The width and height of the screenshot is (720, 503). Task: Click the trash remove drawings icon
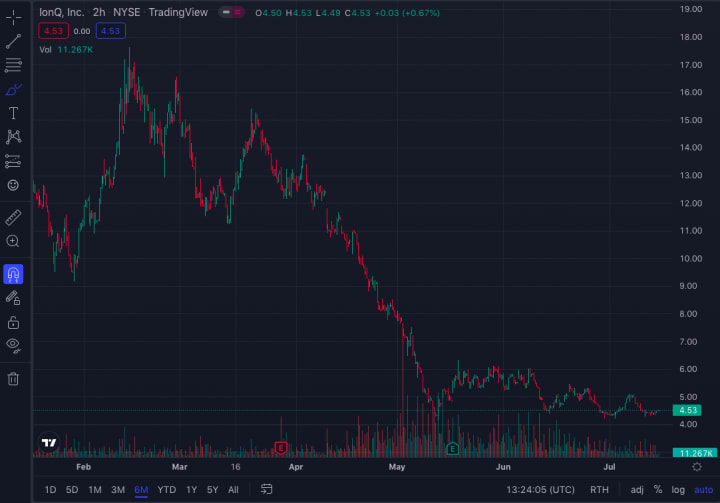(x=13, y=379)
